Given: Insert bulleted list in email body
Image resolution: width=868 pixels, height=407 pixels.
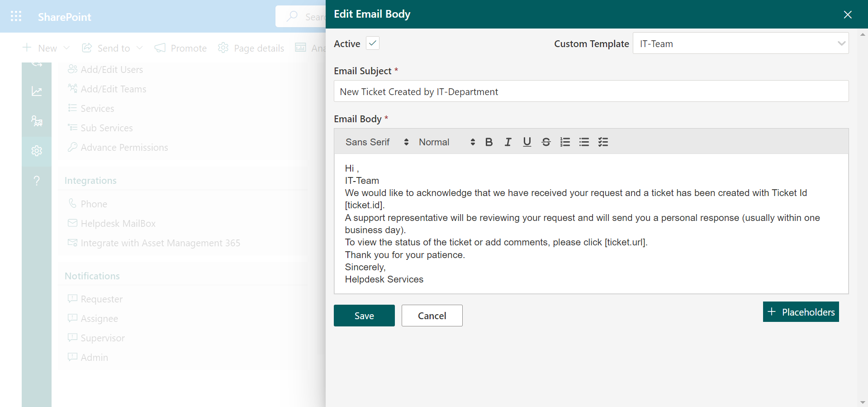Looking at the screenshot, I should pos(584,142).
